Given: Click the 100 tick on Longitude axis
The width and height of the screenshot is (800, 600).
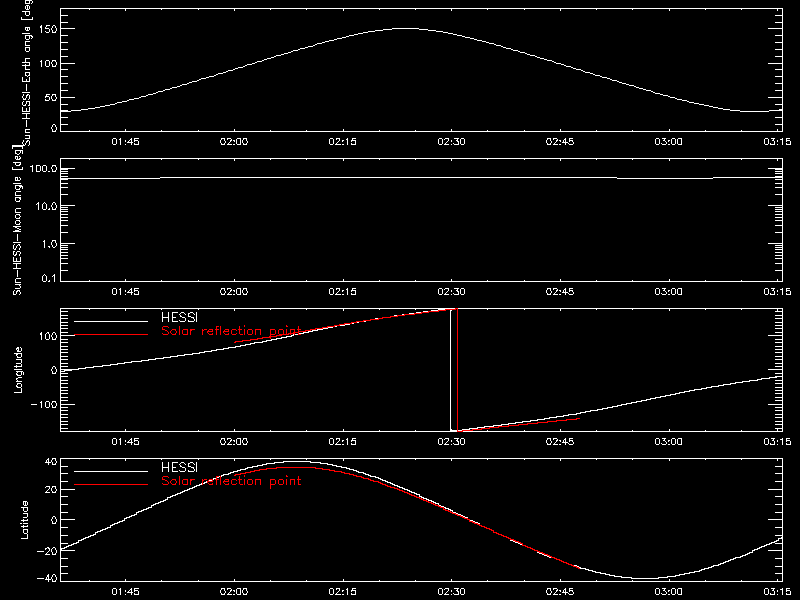Looking at the screenshot, I should (x=48, y=336).
